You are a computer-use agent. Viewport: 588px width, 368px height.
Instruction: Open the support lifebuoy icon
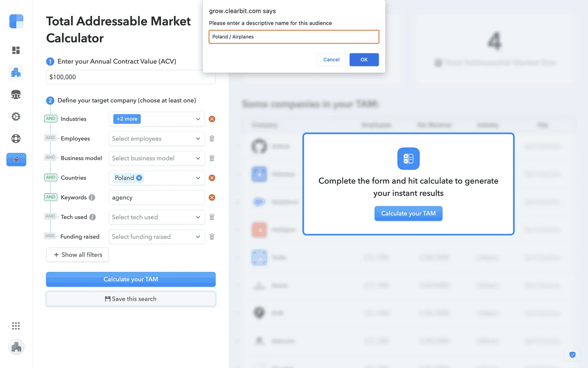tap(16, 139)
